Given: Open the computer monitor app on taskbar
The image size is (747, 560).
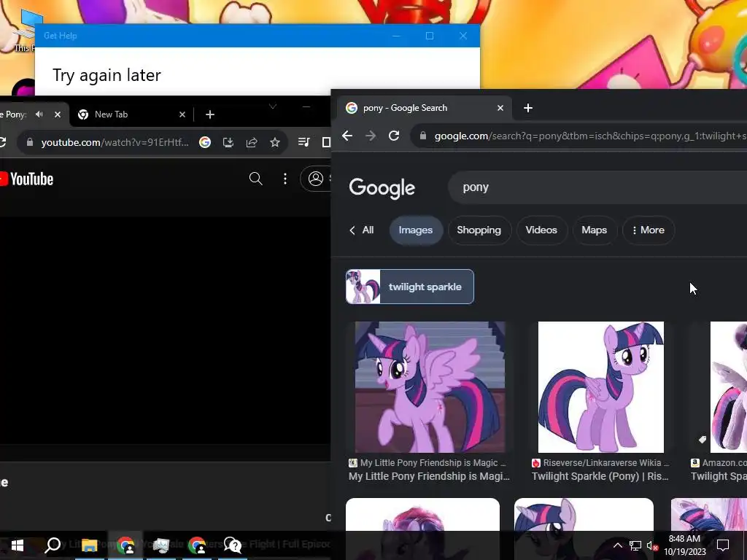Looking at the screenshot, I should (161, 545).
